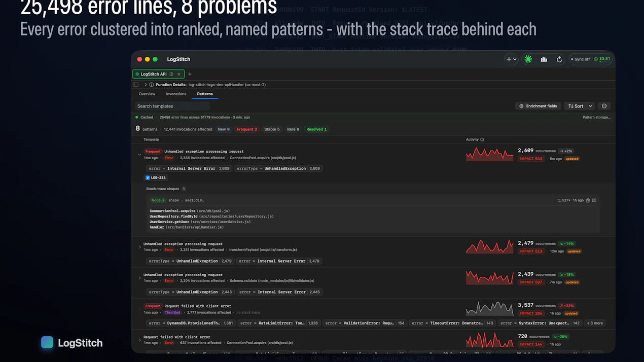Viewport: 644px width, 362px height.
Task: Click the gray 3,537 occurrences sparkline
Action: coord(489,309)
